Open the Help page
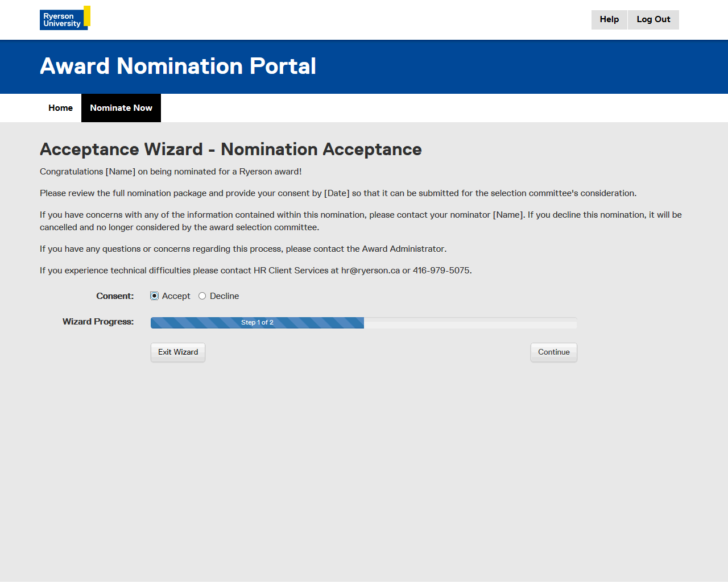 coord(609,19)
